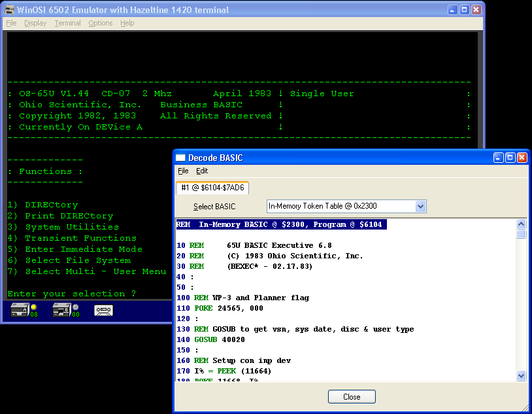This screenshot has width=532, height=414.
Task: Click the drive B floppy disk icon
Action: [61, 310]
